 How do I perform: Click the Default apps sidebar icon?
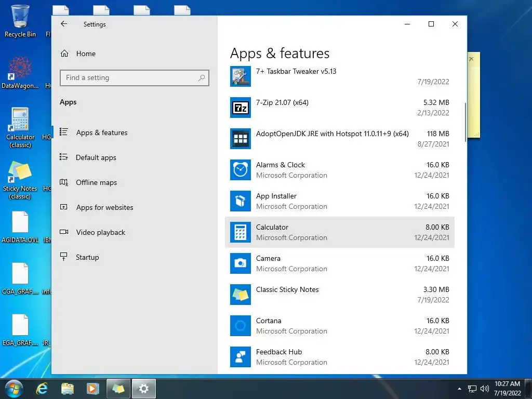point(64,157)
